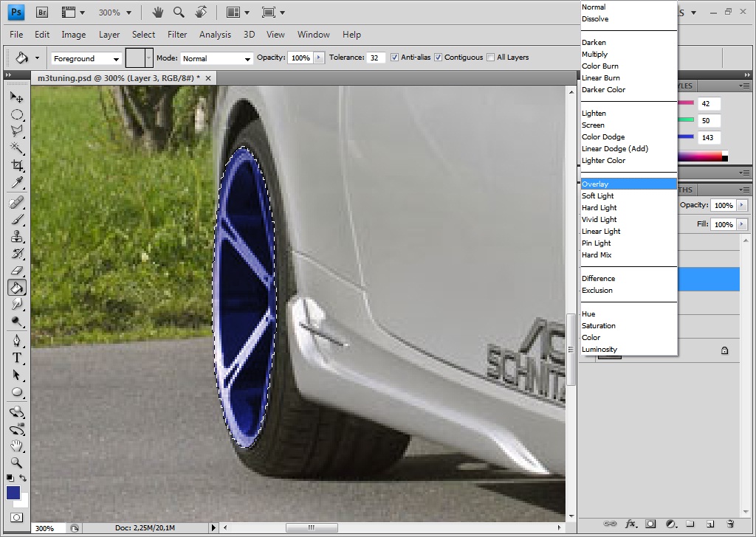
Task: Open the Foreground fill source dropdown
Action: [x=86, y=58]
